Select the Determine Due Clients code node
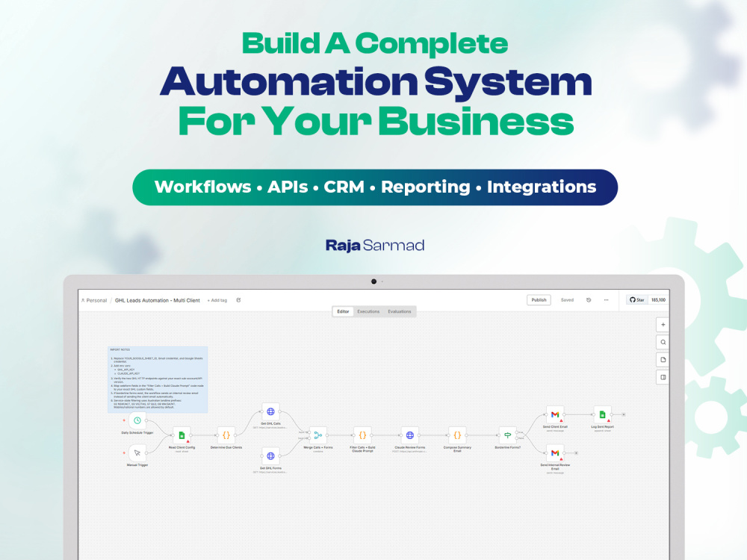 tap(226, 435)
